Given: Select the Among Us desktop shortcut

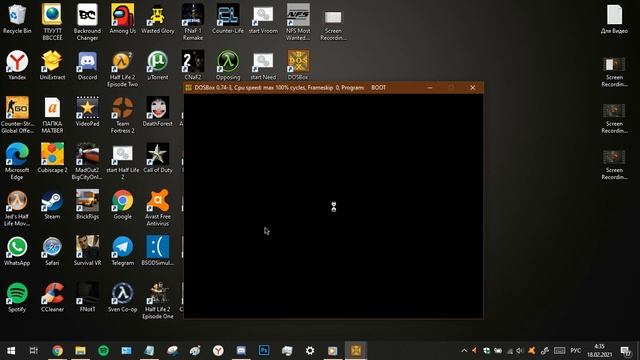Looking at the screenshot, I should coord(122,20).
